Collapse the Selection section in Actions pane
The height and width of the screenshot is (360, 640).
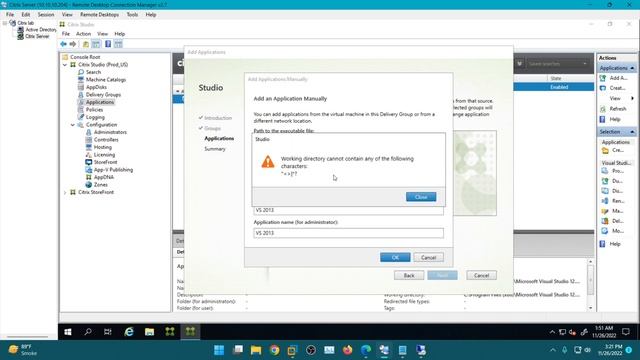click(632, 132)
